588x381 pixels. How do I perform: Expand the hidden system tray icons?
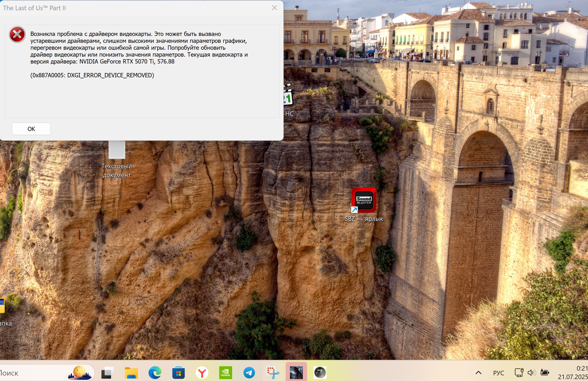(478, 373)
